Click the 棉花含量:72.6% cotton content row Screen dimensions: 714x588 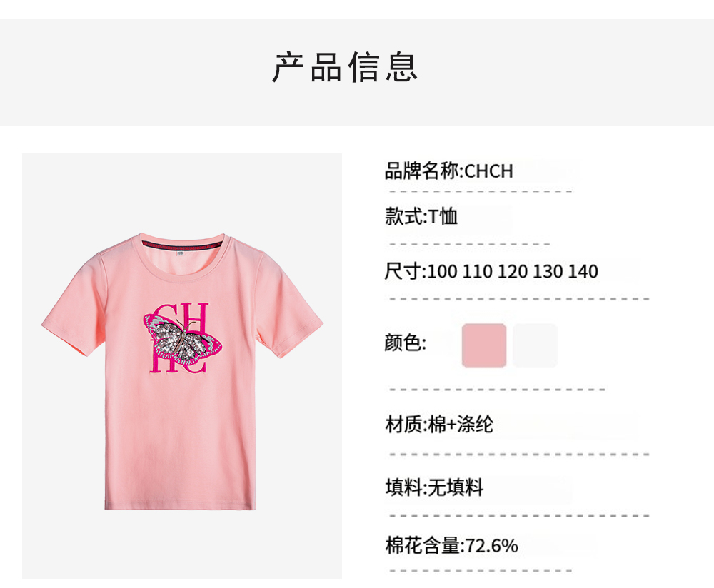click(452, 545)
